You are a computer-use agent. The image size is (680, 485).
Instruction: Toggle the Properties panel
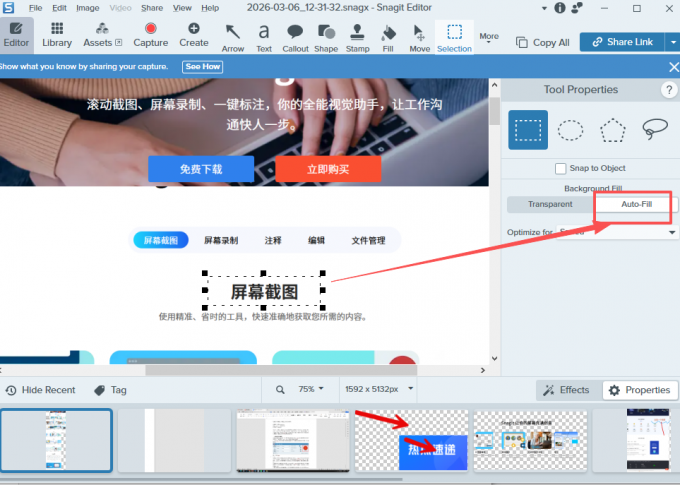pyautogui.click(x=640, y=390)
